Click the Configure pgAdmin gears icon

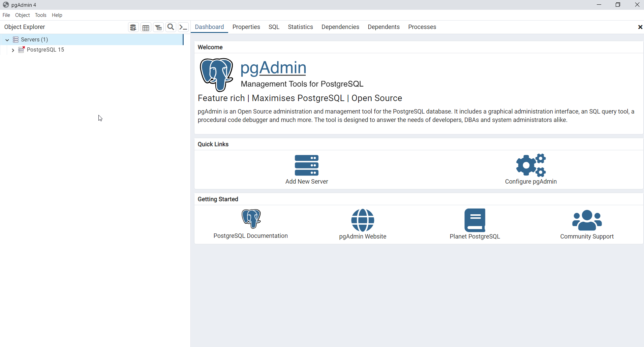coord(531,165)
